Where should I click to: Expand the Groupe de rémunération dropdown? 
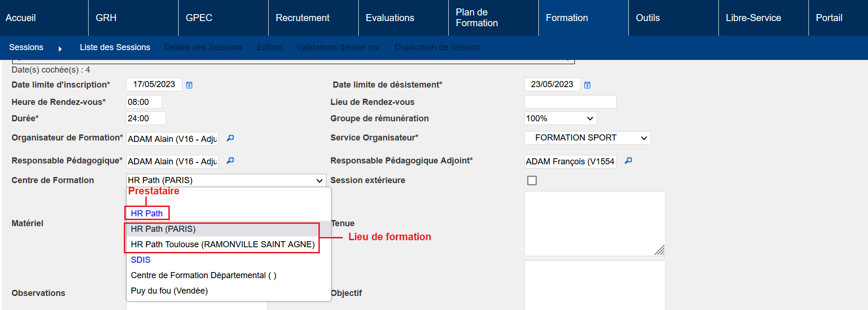pos(560,118)
